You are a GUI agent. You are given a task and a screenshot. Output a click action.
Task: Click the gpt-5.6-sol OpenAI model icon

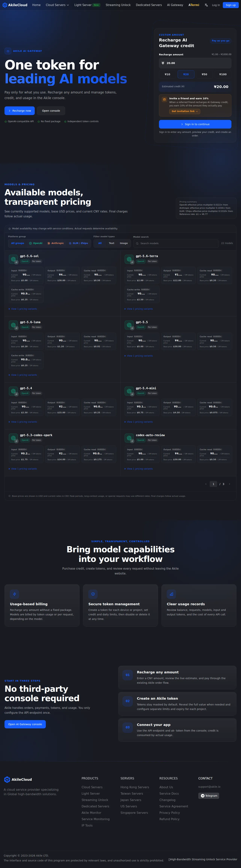tap(14, 259)
